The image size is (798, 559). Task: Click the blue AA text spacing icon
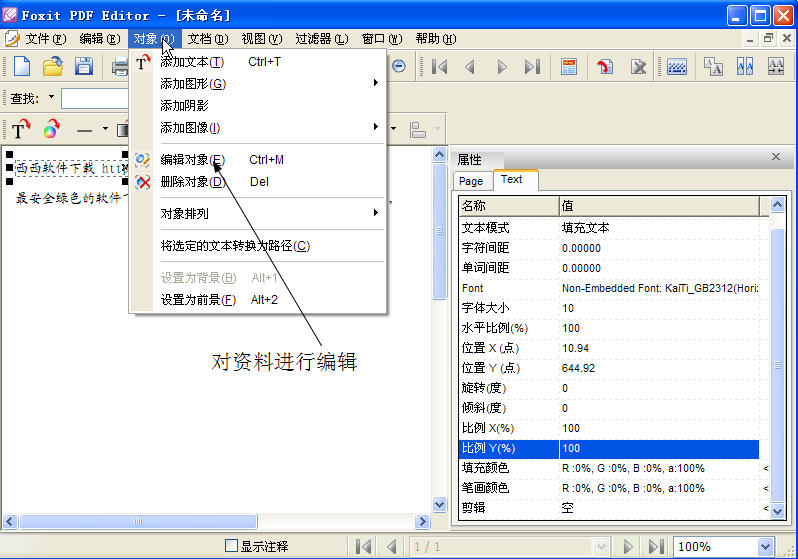click(x=745, y=67)
